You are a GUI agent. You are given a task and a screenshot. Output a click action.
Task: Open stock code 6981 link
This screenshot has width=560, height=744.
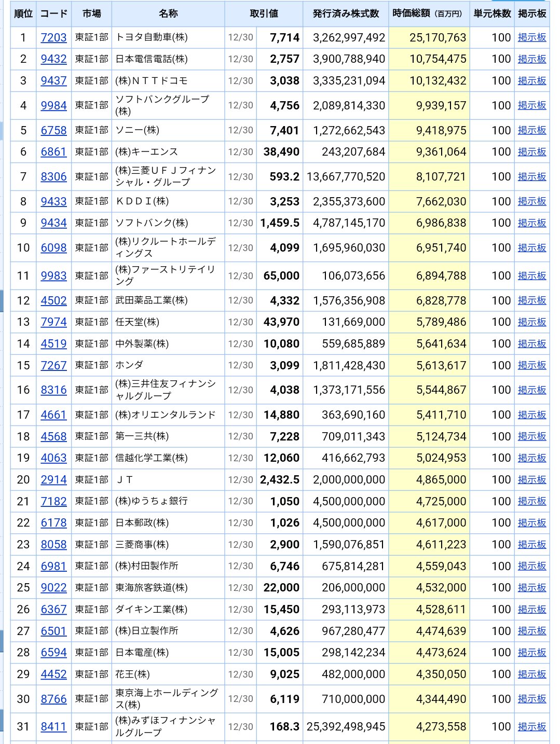(x=54, y=566)
